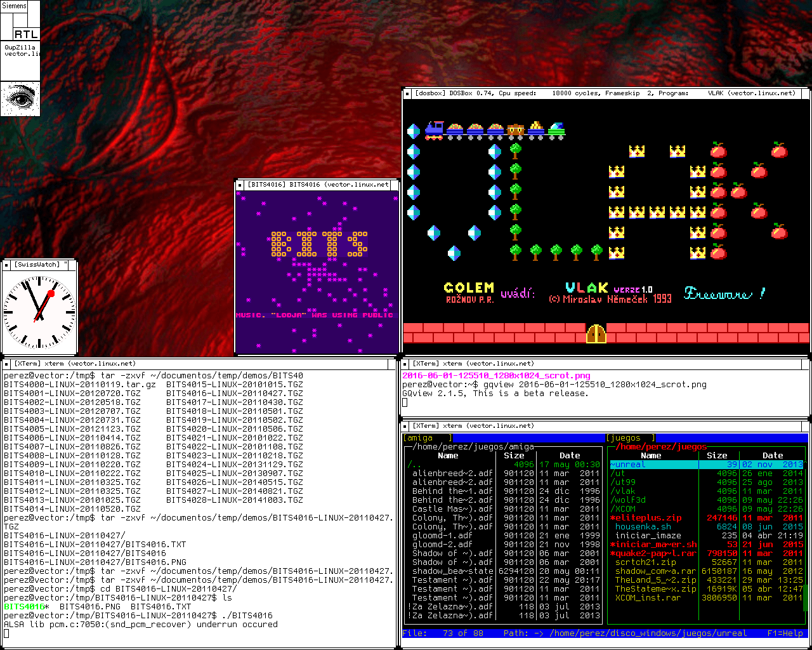Click the SwissWatch analog clock face

tap(39, 312)
